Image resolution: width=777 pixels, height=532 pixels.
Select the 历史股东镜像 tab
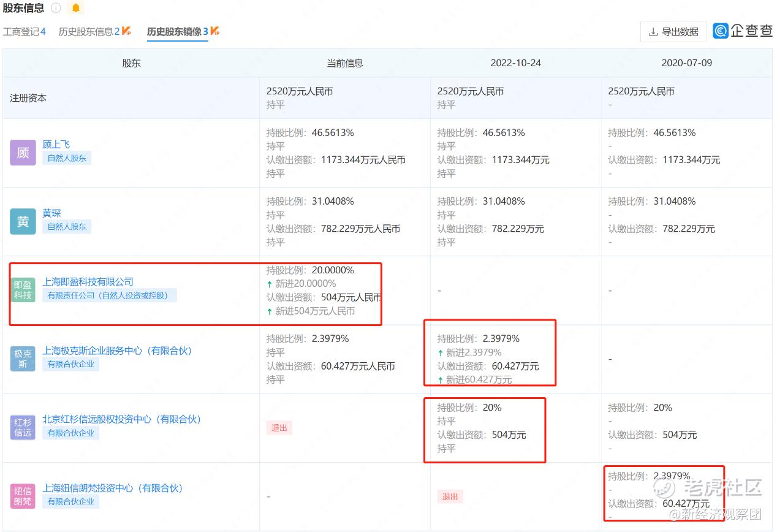point(178,31)
